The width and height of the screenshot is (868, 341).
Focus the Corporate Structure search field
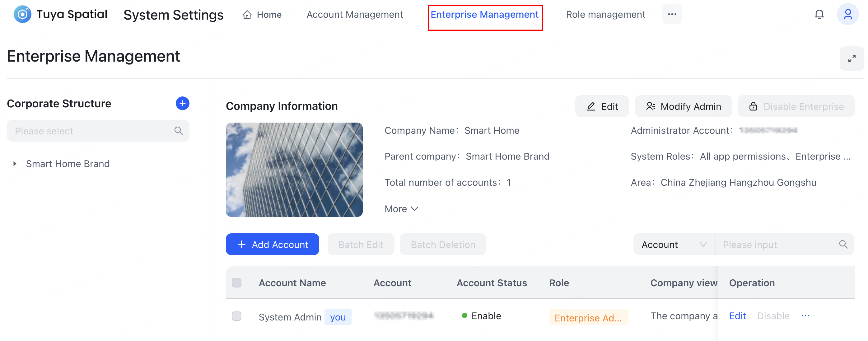point(91,131)
